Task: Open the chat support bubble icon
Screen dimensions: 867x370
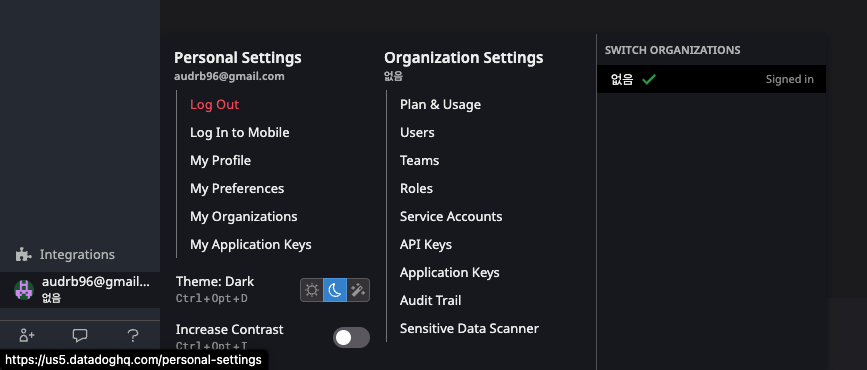Action: click(x=80, y=335)
